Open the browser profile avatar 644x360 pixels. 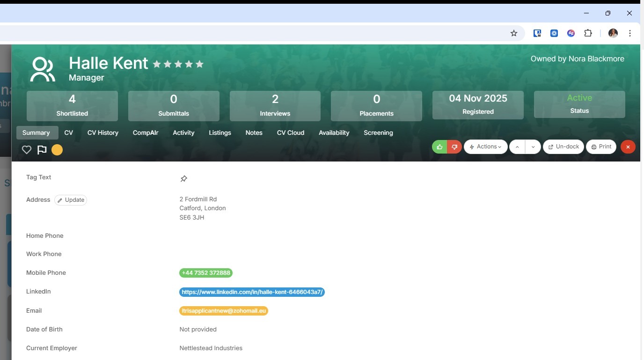(613, 33)
